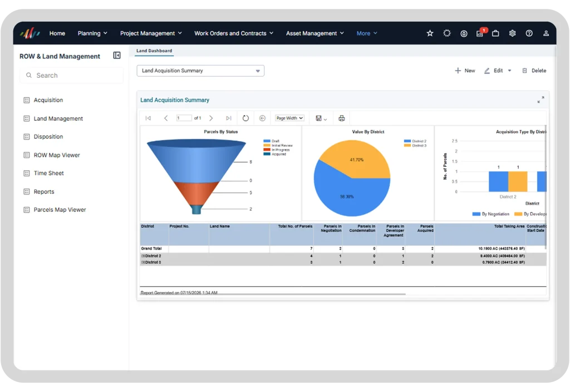Open the settings gear icon
The image size is (570, 392).
coord(512,33)
